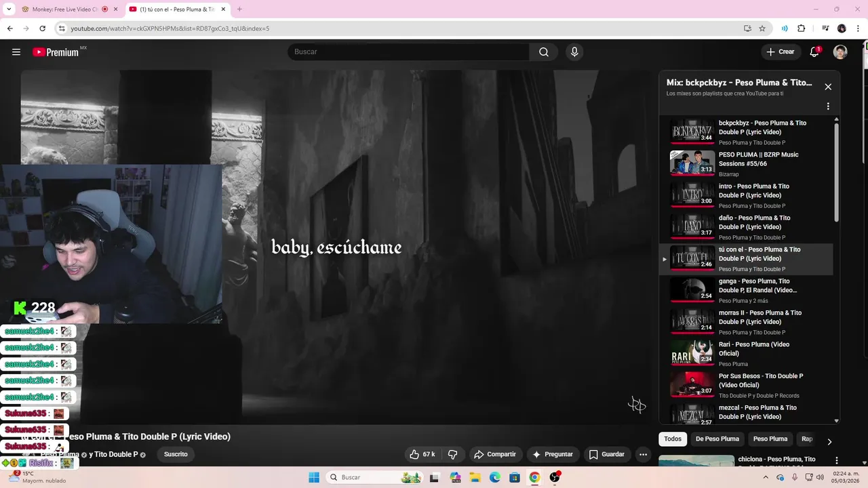Image resolution: width=868 pixels, height=488 pixels.
Task: Open YouTube account avatar menu
Action: (x=840, y=52)
